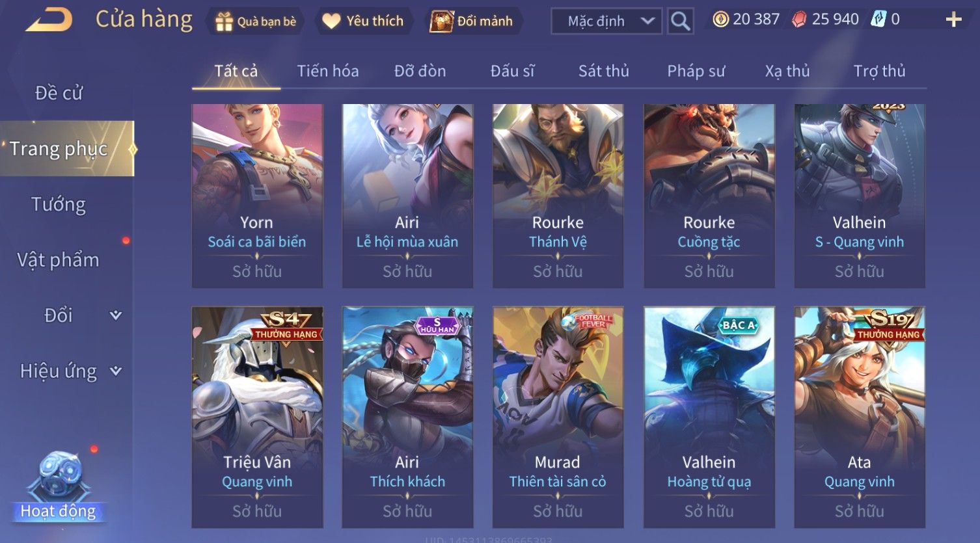Select Valhein Hoàng tử quạ skin card
Image resolution: width=980 pixels, height=543 pixels.
(x=709, y=417)
